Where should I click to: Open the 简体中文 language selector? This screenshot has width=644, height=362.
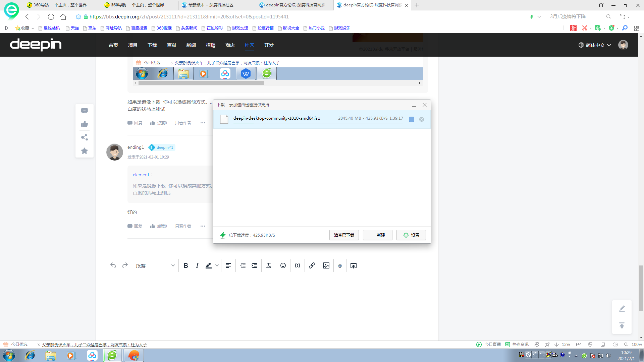[x=595, y=45]
